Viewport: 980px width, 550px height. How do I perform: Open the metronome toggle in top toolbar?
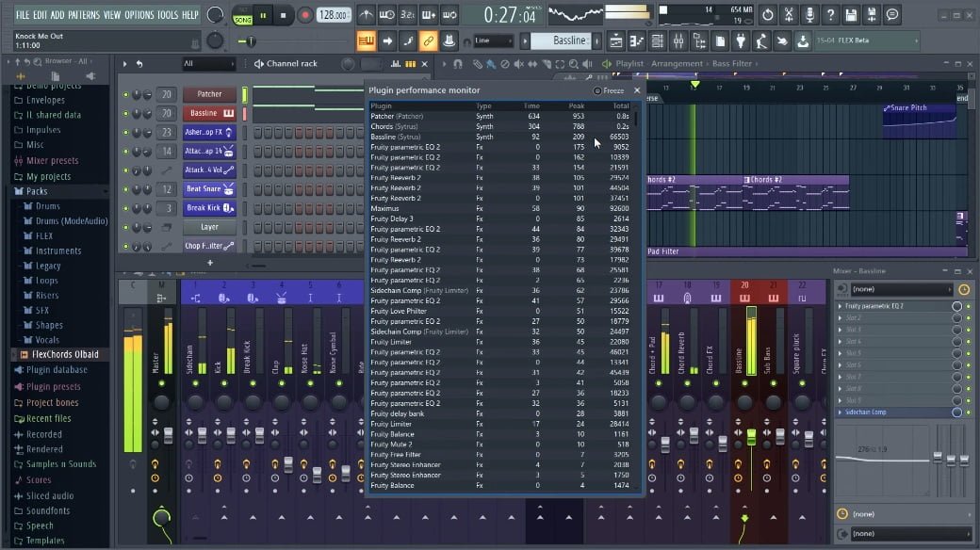367,14
